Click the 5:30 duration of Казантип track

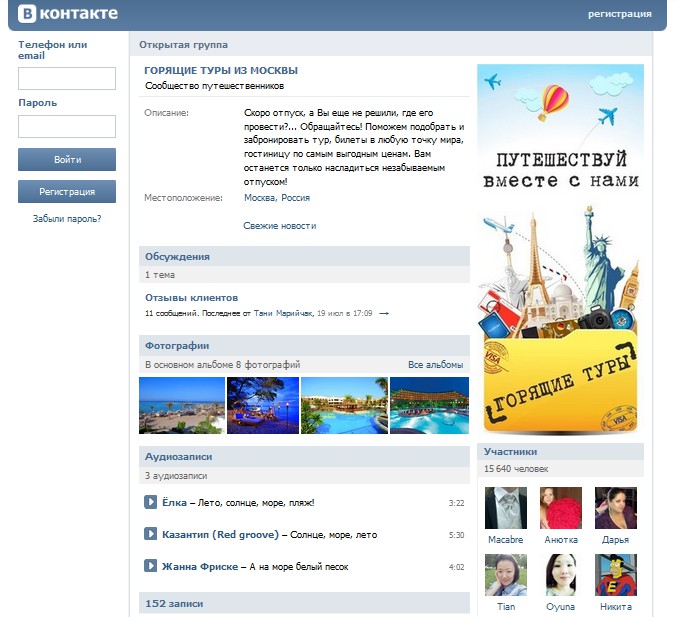coord(456,535)
